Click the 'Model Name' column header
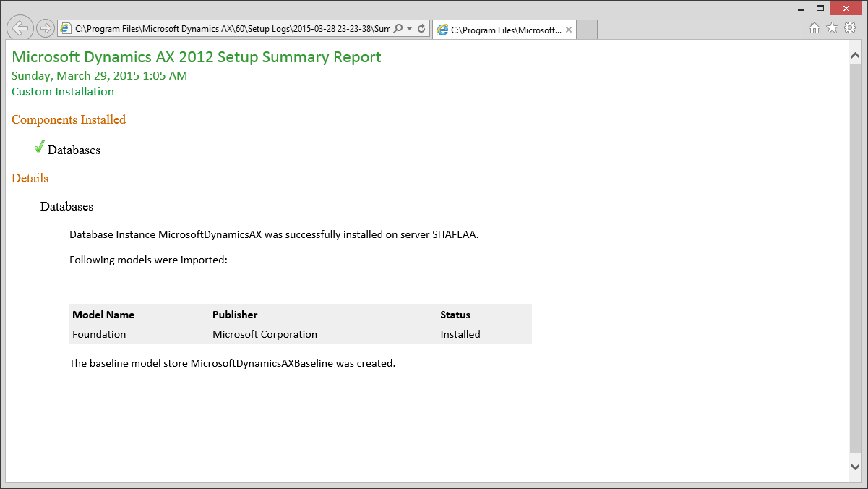The width and height of the screenshot is (868, 489). 103,315
